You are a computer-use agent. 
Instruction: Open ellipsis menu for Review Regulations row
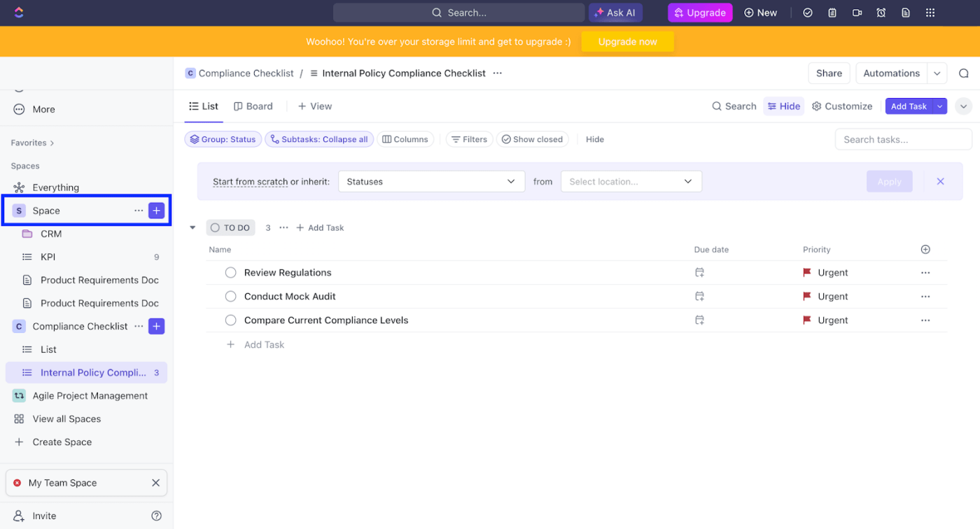(925, 273)
